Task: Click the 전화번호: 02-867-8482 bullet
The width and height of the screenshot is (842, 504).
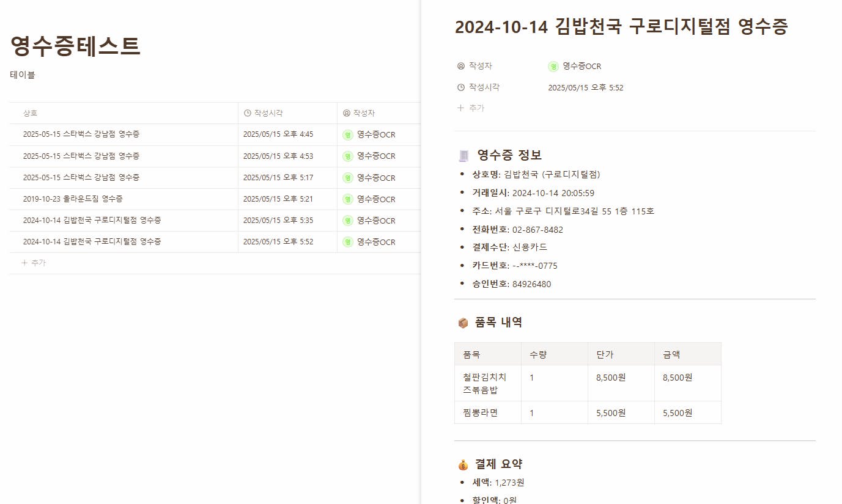Action: [x=518, y=230]
